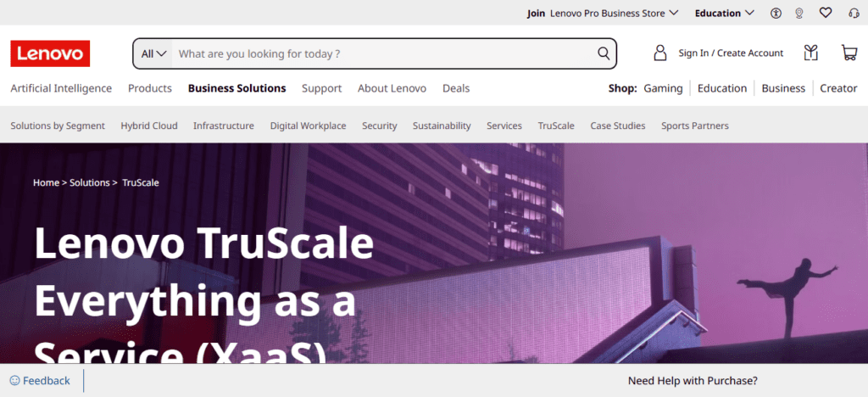Click Sign In / Create Account link
Image resolution: width=868 pixels, height=397 pixels.
(x=731, y=53)
